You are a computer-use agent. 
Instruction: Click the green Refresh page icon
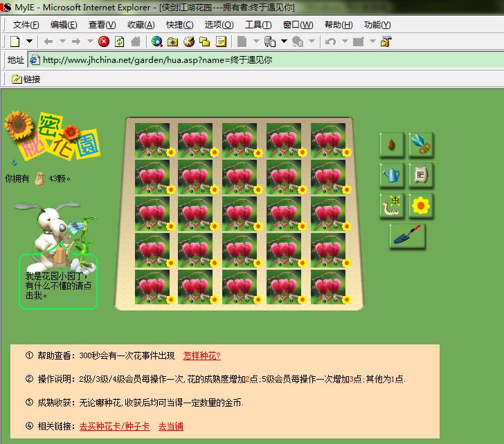[119, 41]
